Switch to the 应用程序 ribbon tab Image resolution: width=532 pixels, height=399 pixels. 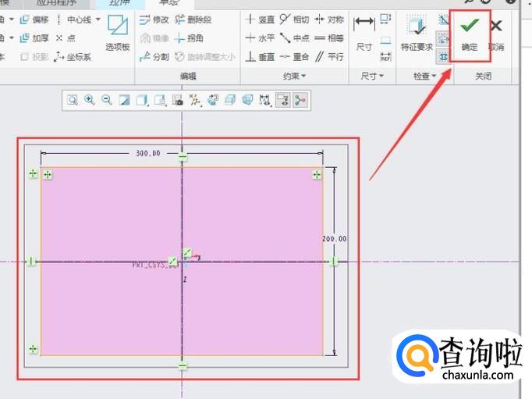[x=56, y=3]
